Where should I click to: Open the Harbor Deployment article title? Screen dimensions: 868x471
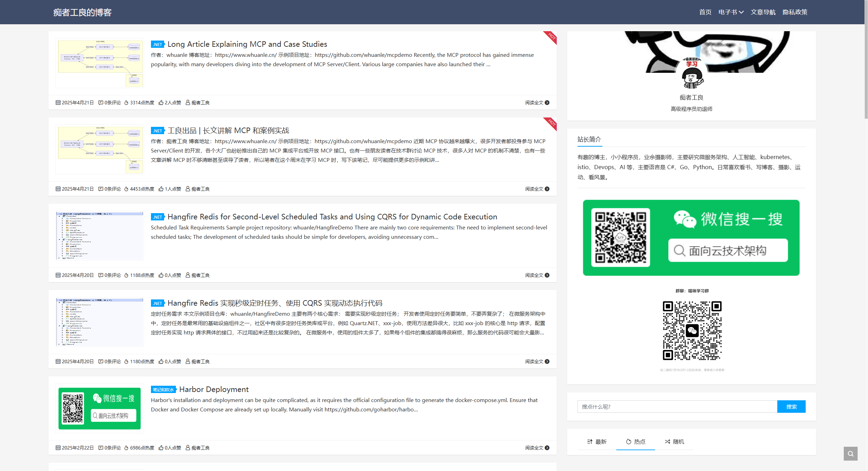[x=214, y=389]
